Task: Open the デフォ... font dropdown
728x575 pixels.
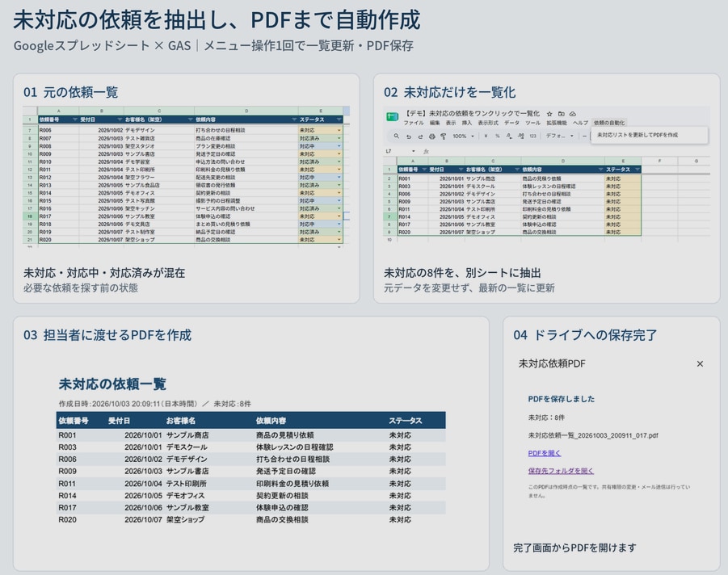Action: [559, 136]
